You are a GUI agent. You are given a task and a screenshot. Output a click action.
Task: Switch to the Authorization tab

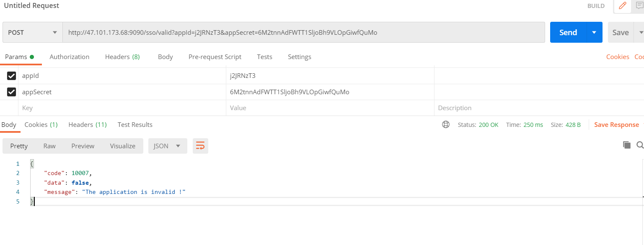pos(70,57)
